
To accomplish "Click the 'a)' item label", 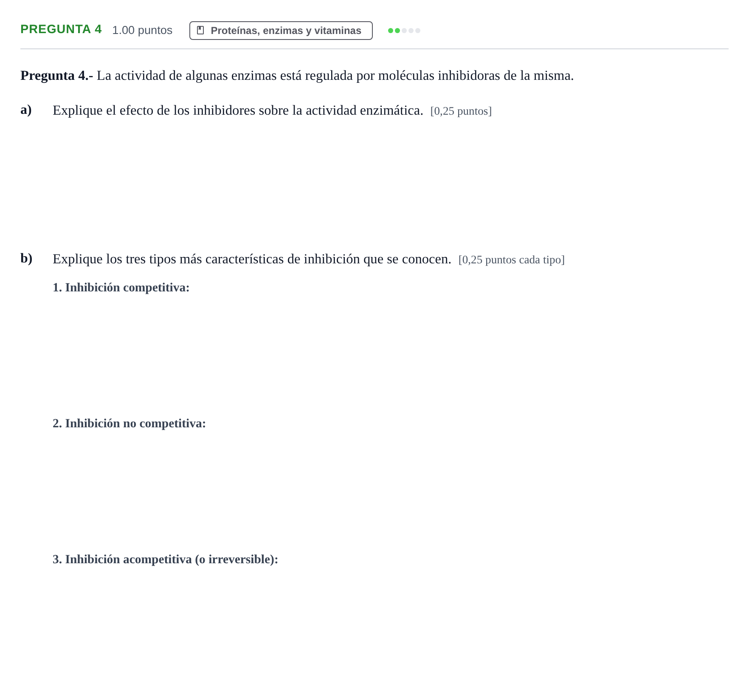I will (x=26, y=110).
